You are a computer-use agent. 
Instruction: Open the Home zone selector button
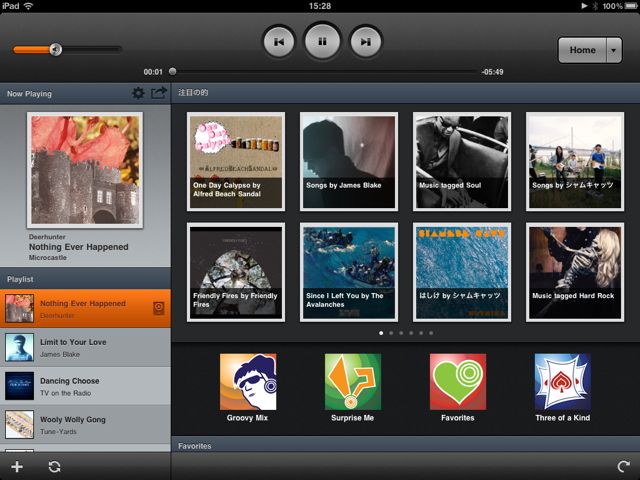point(582,50)
